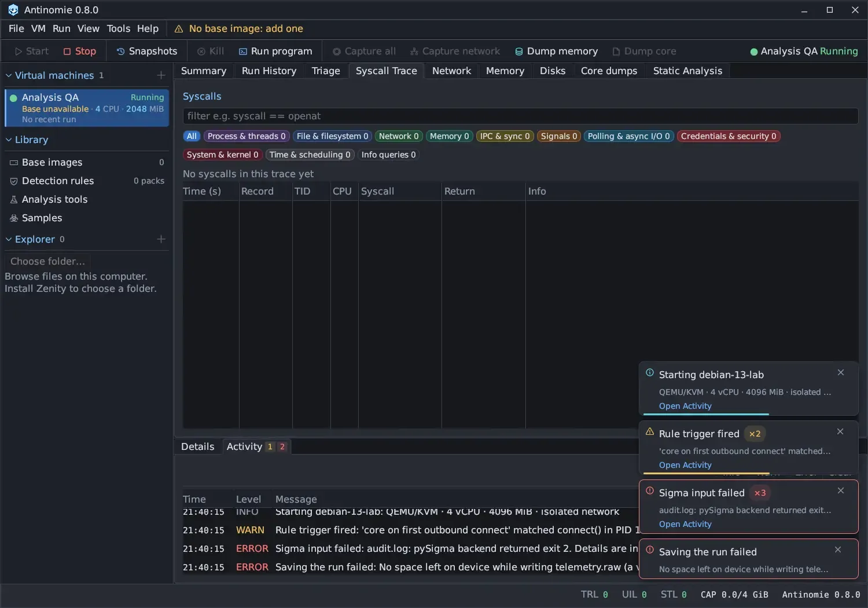Open Activity from the Rule trigger fired notification
Image resolution: width=868 pixels, height=608 pixels.
(x=685, y=465)
